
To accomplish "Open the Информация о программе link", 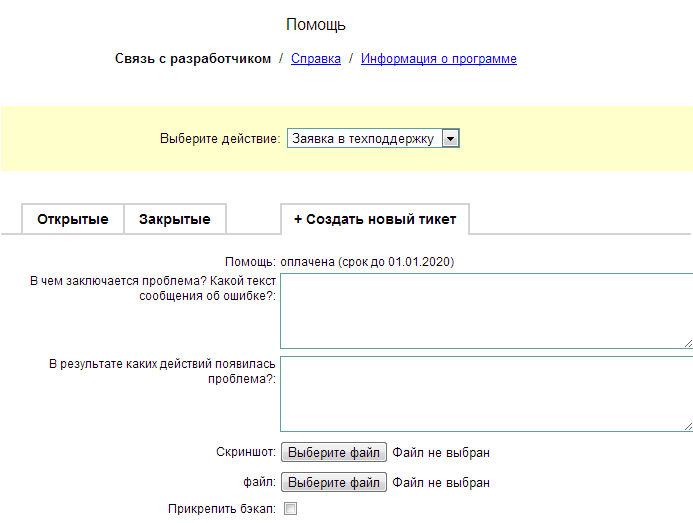I will coord(438,59).
